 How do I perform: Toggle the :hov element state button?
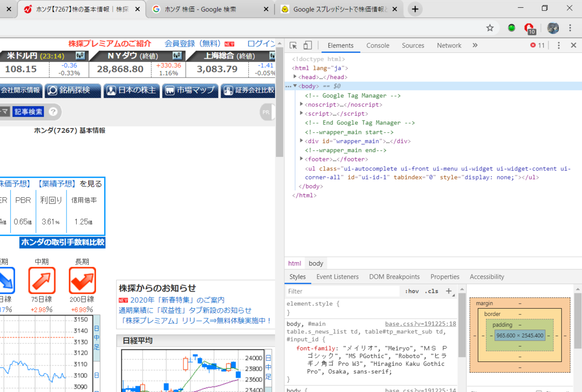pos(412,291)
